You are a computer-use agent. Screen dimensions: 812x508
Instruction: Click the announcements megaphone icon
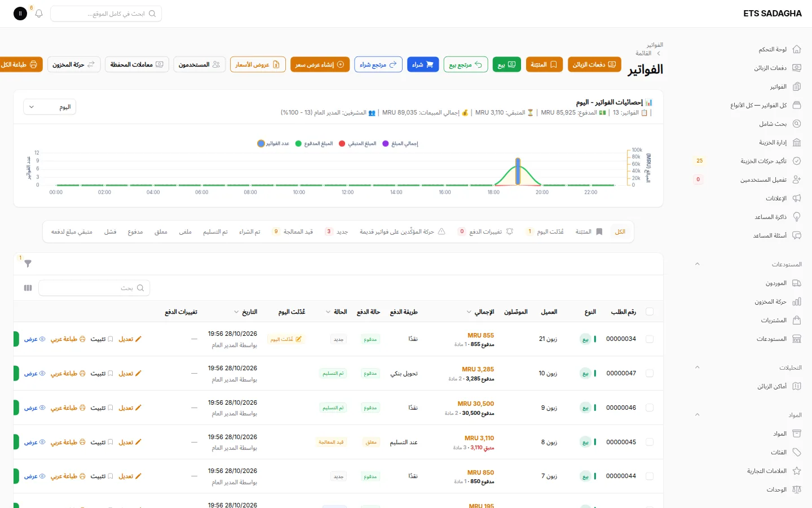tap(797, 199)
